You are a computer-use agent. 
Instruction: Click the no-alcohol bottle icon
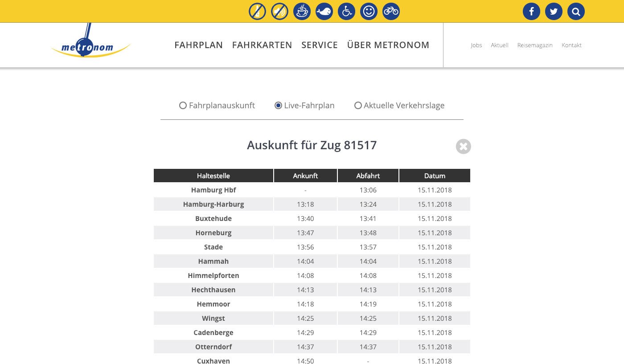[x=257, y=11]
